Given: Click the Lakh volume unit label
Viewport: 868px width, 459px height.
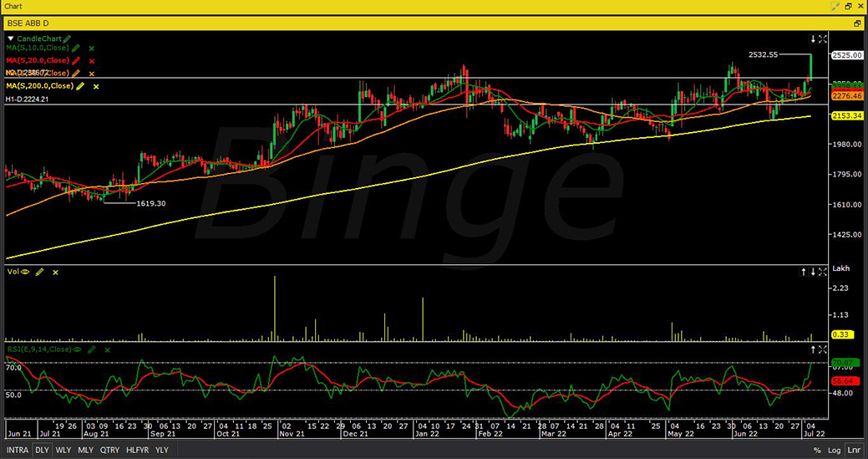Looking at the screenshot, I should tap(841, 268).
